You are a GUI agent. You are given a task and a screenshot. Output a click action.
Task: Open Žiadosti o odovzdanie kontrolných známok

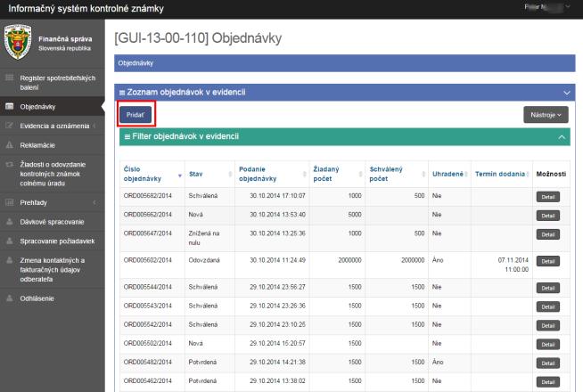[53, 174]
